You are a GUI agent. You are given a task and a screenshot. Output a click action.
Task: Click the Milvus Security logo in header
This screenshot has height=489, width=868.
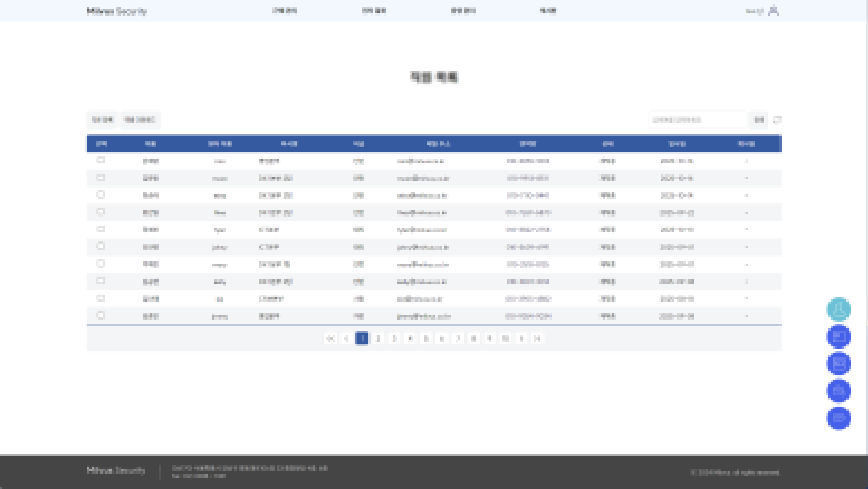[117, 11]
